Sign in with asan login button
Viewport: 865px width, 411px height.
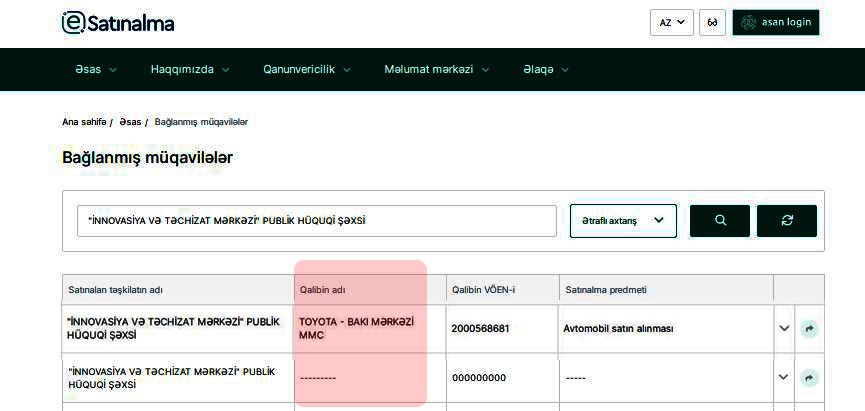click(x=776, y=23)
